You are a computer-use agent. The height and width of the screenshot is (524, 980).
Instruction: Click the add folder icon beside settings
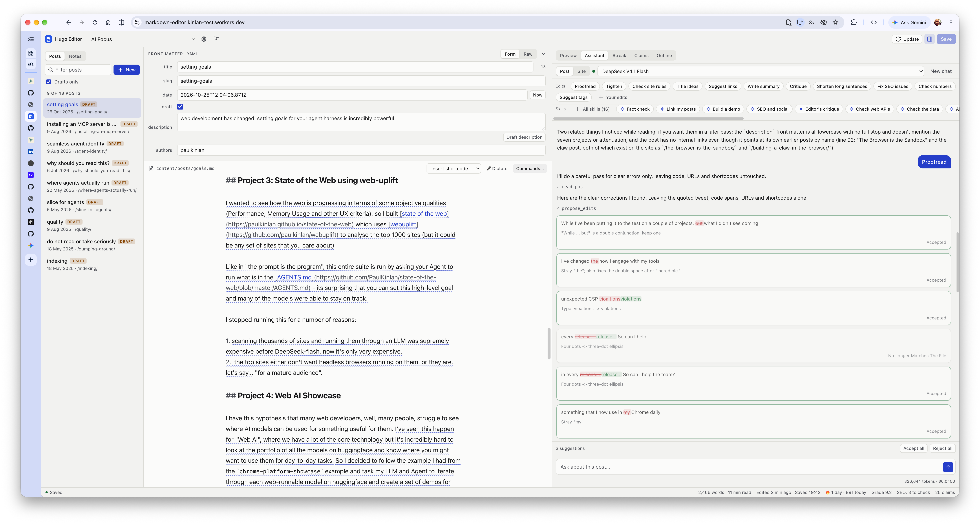216,39
